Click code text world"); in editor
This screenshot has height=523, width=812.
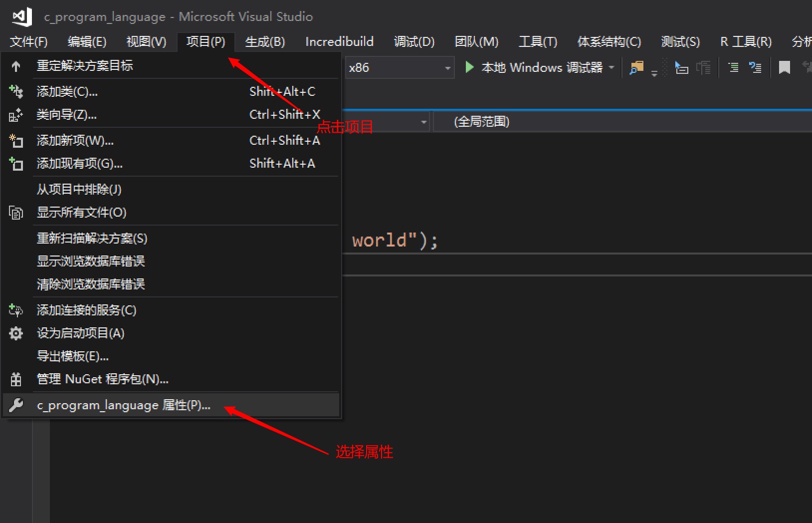tap(395, 241)
